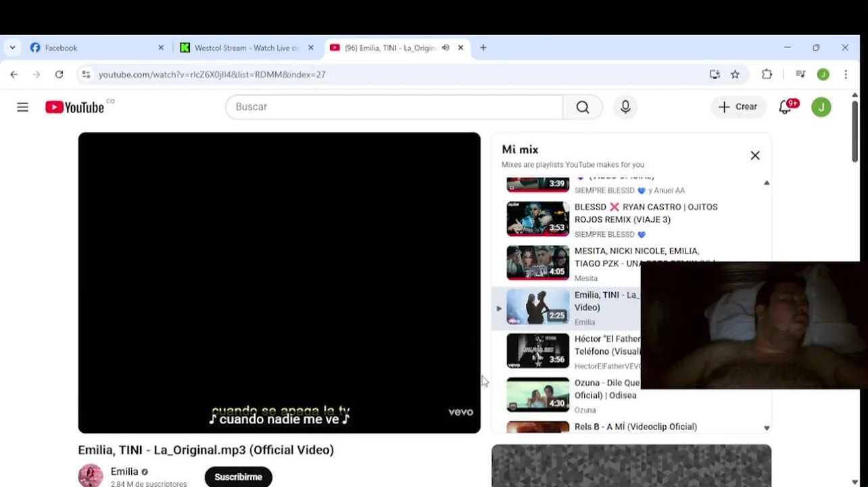Restore down the Chrome window
The height and width of the screenshot is (487, 868).
[x=816, y=48]
